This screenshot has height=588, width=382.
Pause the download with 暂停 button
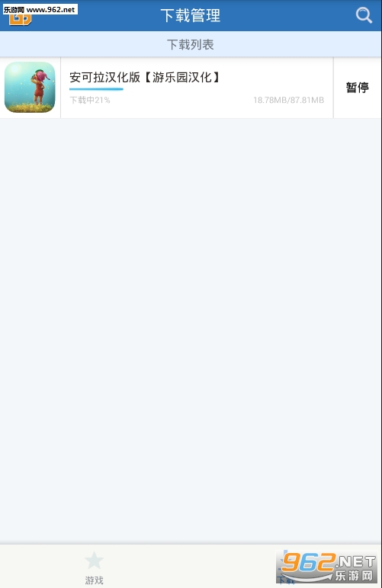click(x=358, y=88)
